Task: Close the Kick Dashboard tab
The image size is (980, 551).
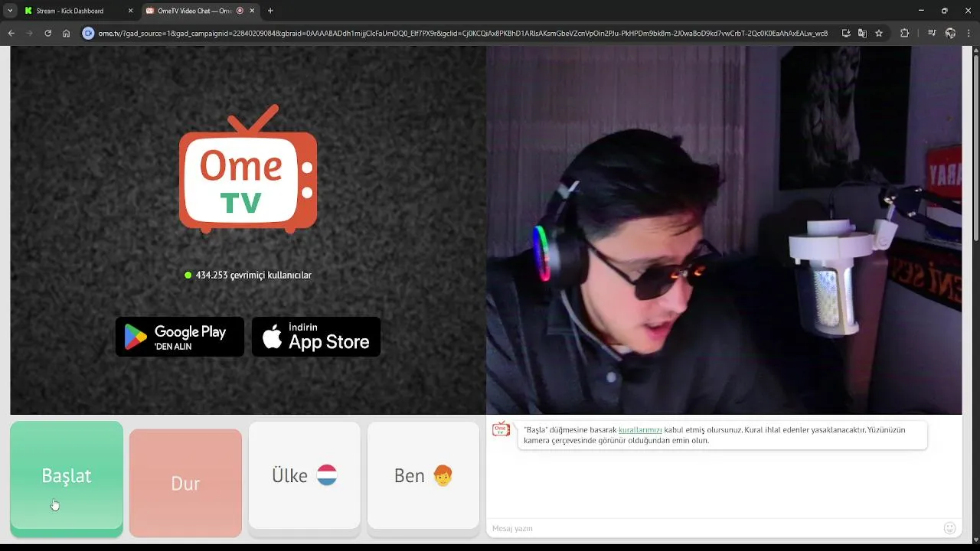Action: (x=130, y=11)
